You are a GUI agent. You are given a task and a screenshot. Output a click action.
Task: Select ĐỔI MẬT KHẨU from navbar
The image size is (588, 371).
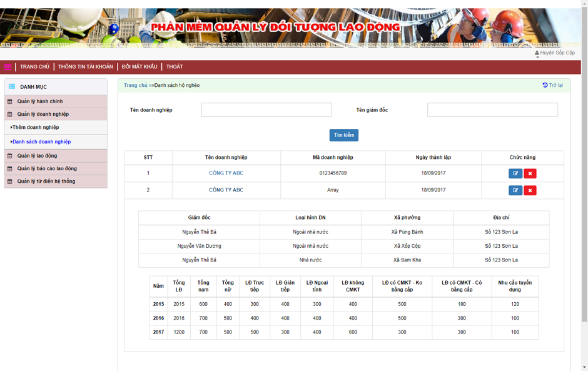[139, 67]
